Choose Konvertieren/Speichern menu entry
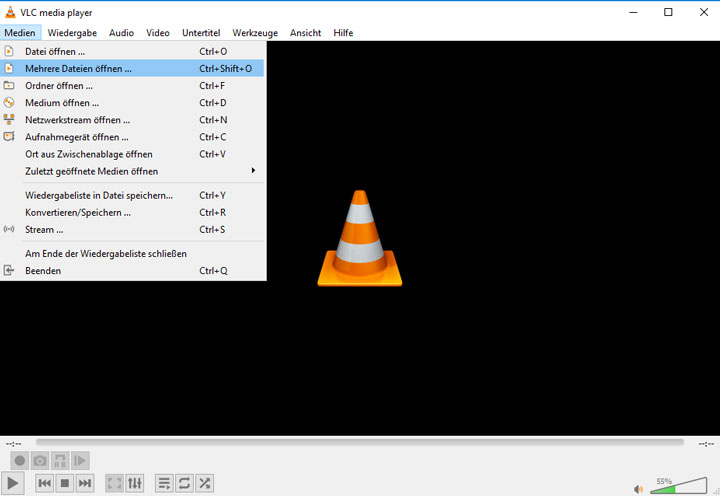720x496 pixels. 132,212
